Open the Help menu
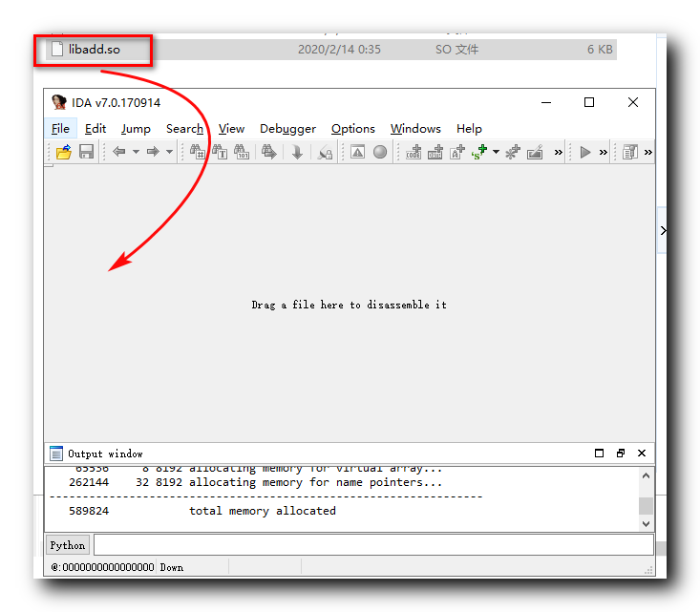 (469, 129)
